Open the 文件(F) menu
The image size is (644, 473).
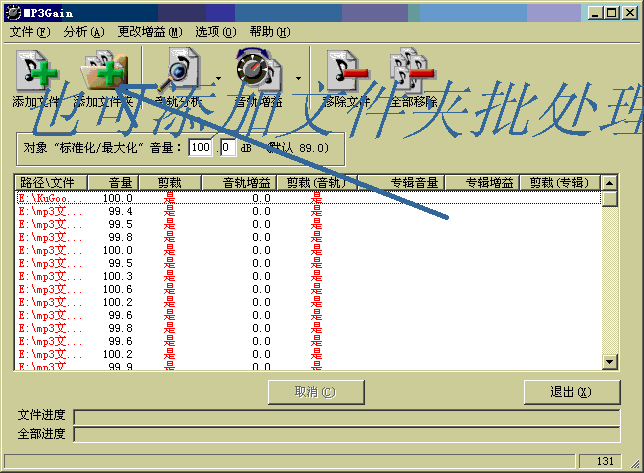tap(30, 32)
